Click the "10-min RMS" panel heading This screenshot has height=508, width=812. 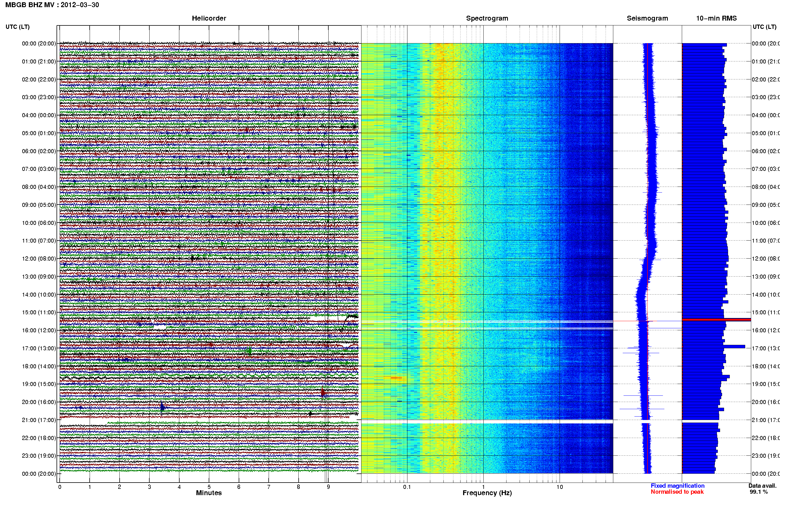(716, 18)
